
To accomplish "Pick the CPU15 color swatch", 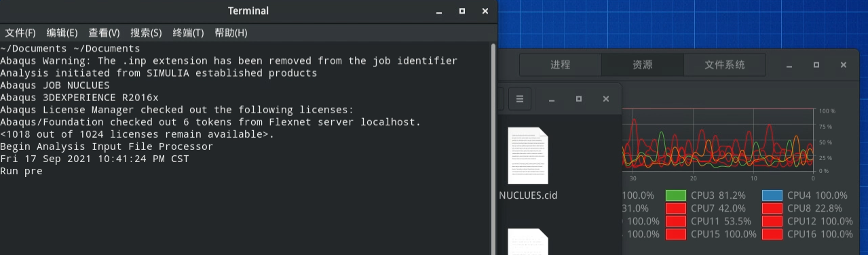I will 675,234.
